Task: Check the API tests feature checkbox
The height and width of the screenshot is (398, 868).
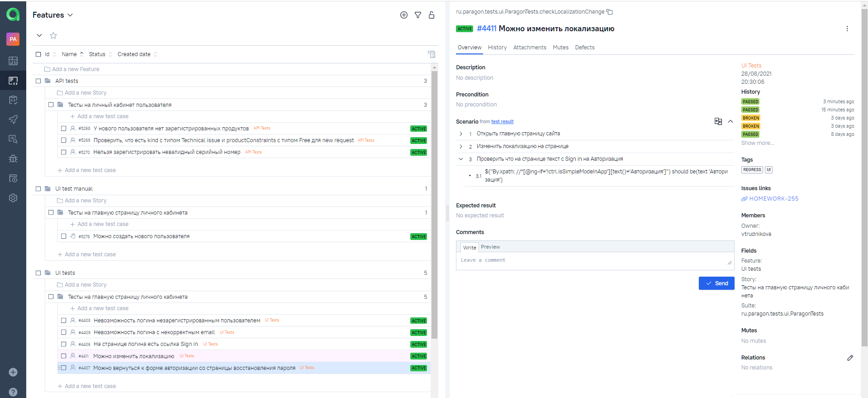Action: pyautogui.click(x=38, y=81)
